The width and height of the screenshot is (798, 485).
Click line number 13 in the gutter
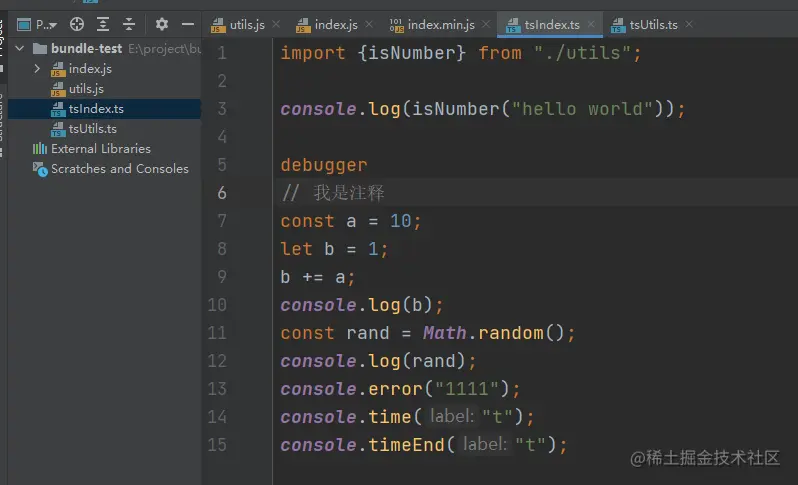217,389
